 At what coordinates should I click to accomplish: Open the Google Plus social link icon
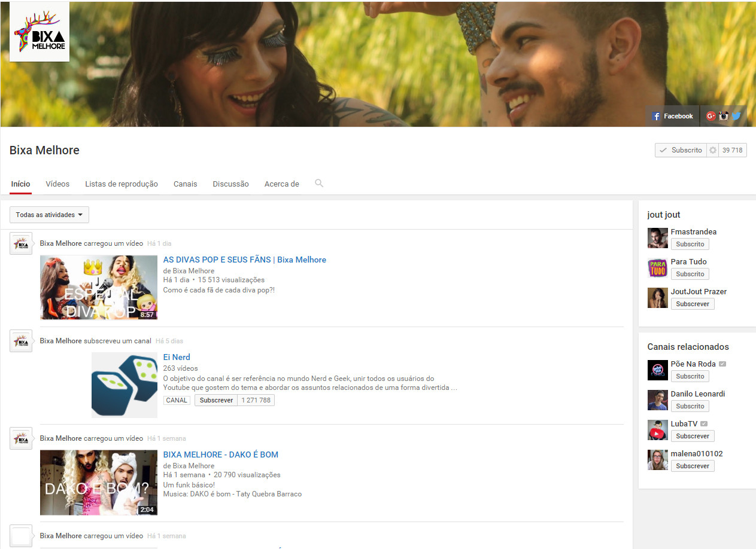pos(711,116)
